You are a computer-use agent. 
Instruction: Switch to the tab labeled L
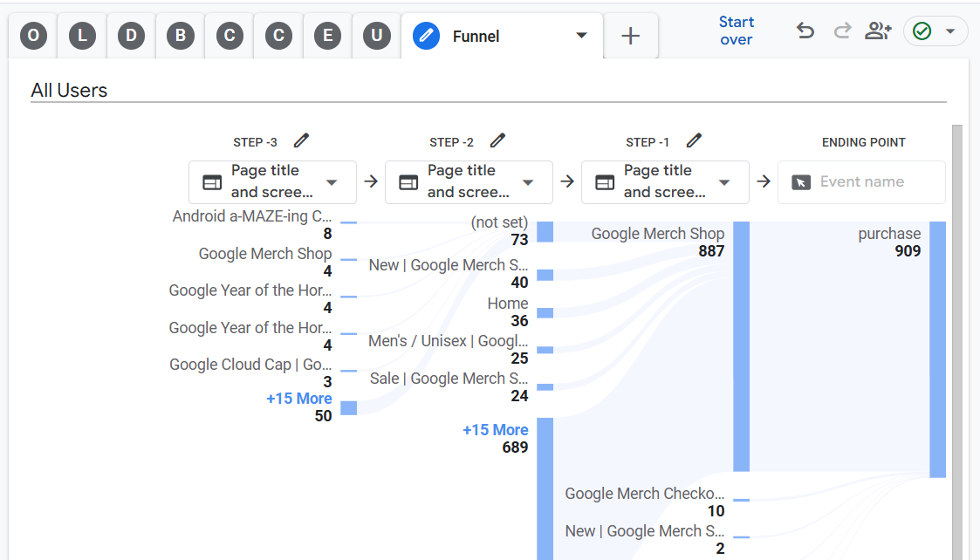point(83,36)
